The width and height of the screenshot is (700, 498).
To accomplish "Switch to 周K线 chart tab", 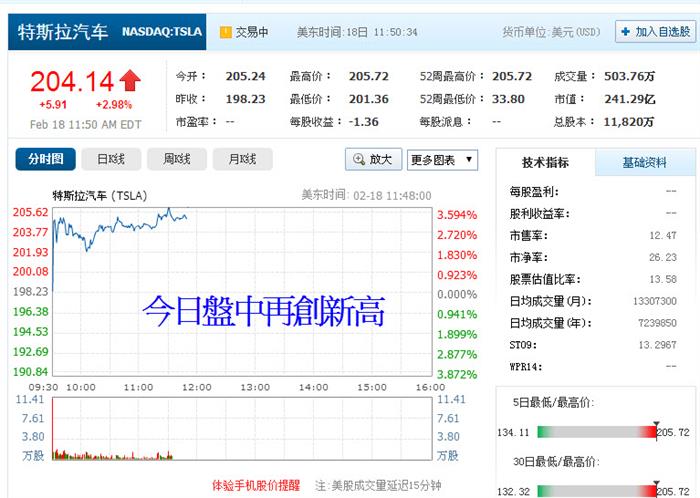I will tap(177, 159).
